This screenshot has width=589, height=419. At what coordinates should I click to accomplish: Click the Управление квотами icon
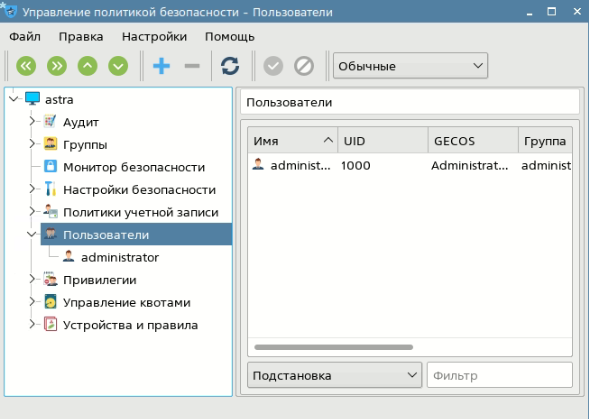point(50,302)
